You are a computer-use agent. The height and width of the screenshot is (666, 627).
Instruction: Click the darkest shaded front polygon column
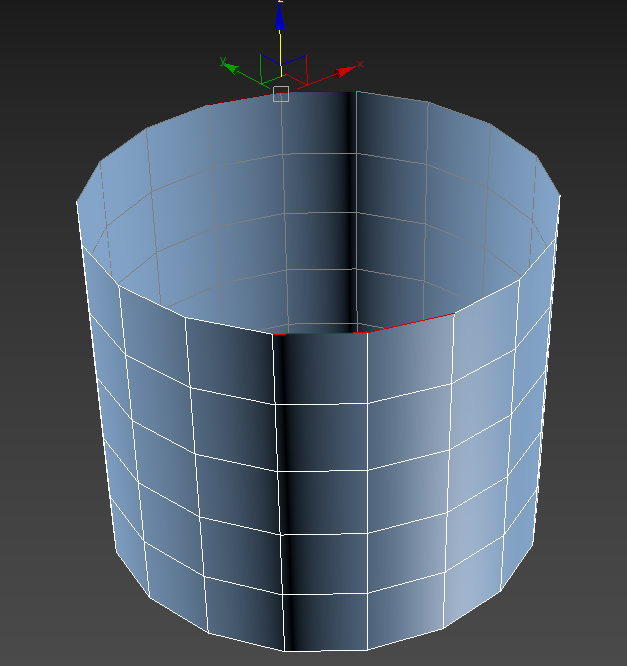pyautogui.click(x=292, y=480)
